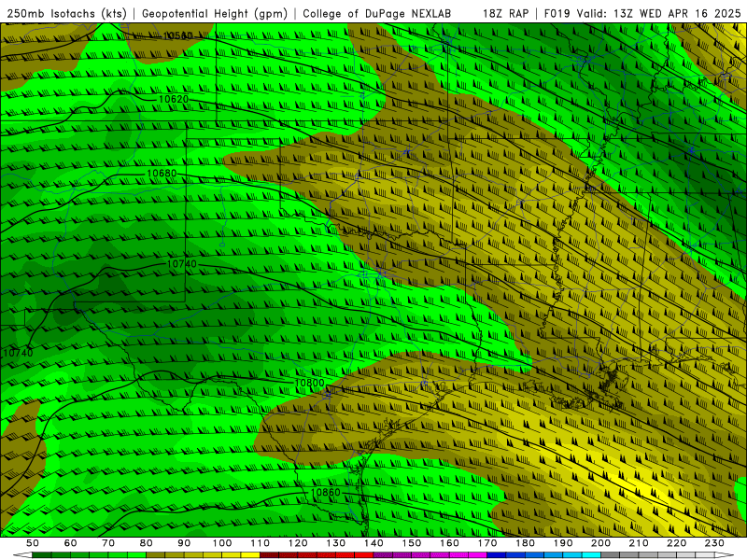Click the colorbar value 100
The height and width of the screenshot is (560, 747).
(222, 543)
